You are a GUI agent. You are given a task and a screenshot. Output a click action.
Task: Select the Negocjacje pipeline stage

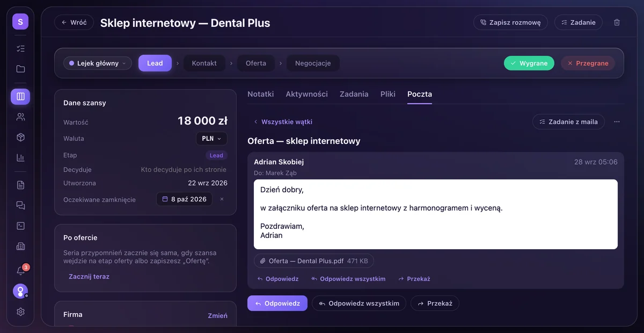coord(313,63)
